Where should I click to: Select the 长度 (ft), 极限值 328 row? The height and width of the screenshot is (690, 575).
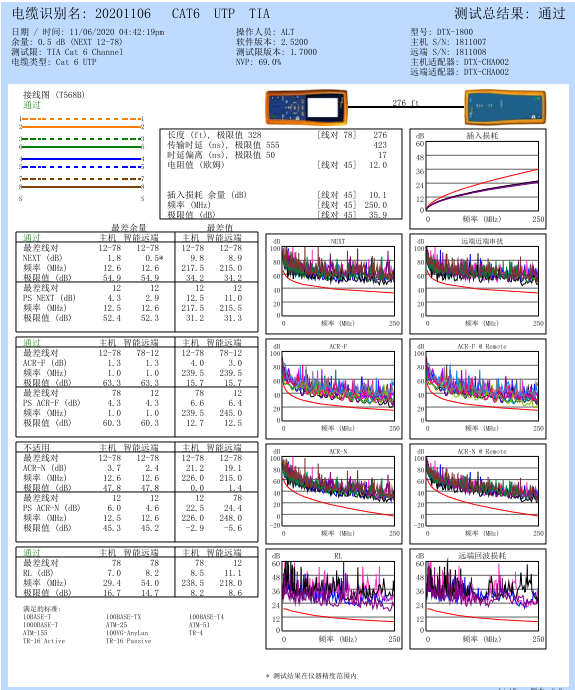(277, 135)
